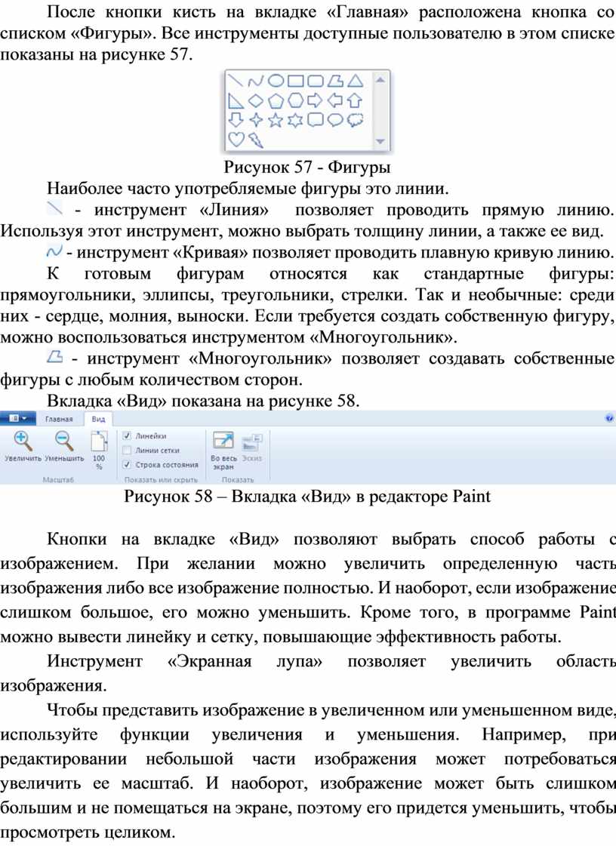Select the Line shape in the Фигуры gallery
The image size is (616, 846).
(236, 81)
